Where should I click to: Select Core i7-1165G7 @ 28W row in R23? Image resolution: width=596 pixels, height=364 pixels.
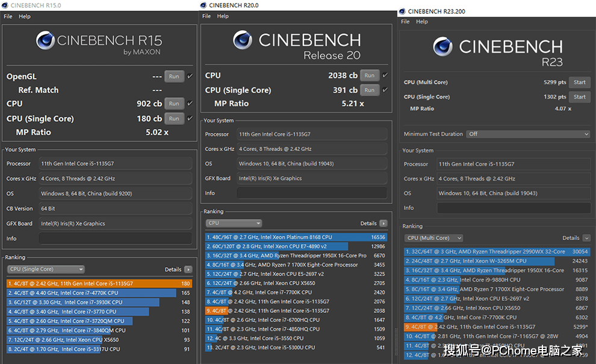(497, 336)
